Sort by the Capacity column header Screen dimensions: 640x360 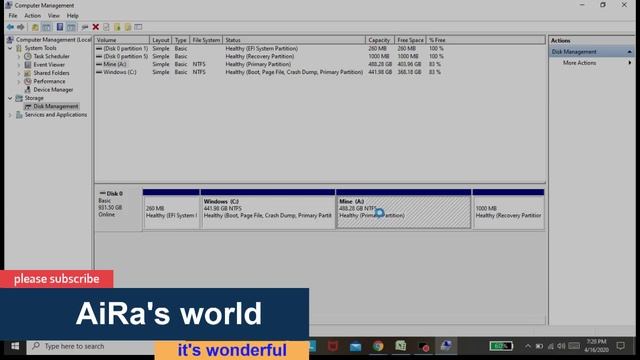pyautogui.click(x=380, y=40)
